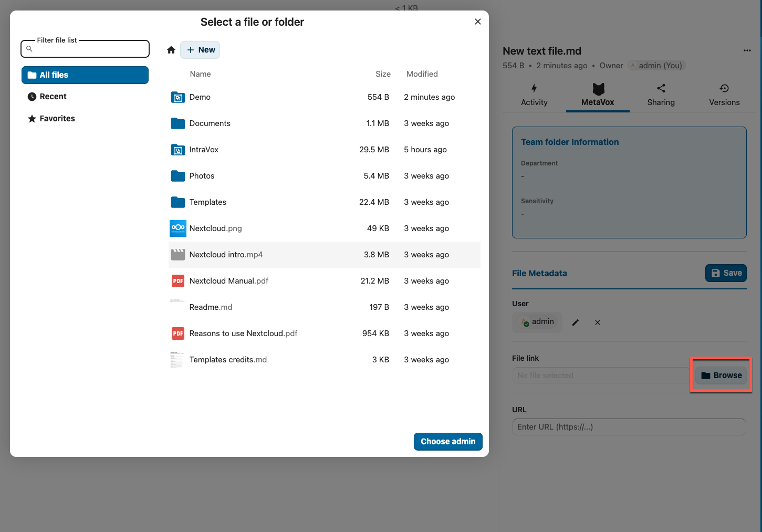The height and width of the screenshot is (532, 762).
Task: Click the pencil edit user icon
Action: pos(576,322)
